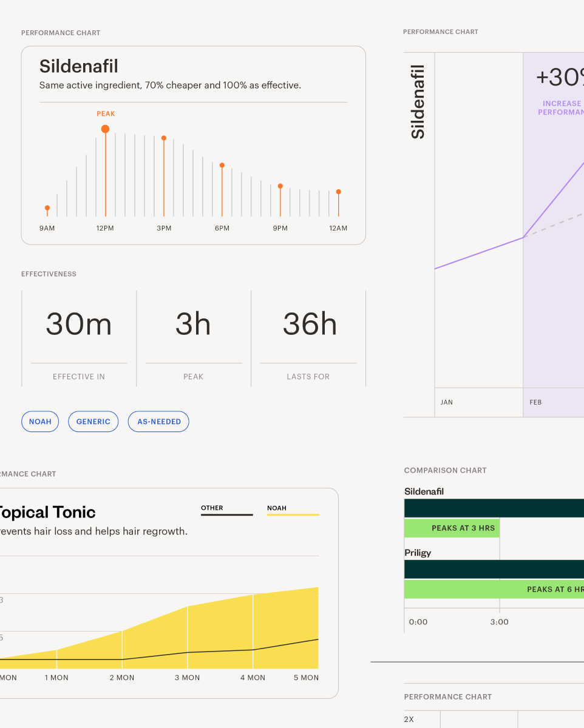Click the JAN axis label
Image resolution: width=584 pixels, height=728 pixels.
point(447,402)
